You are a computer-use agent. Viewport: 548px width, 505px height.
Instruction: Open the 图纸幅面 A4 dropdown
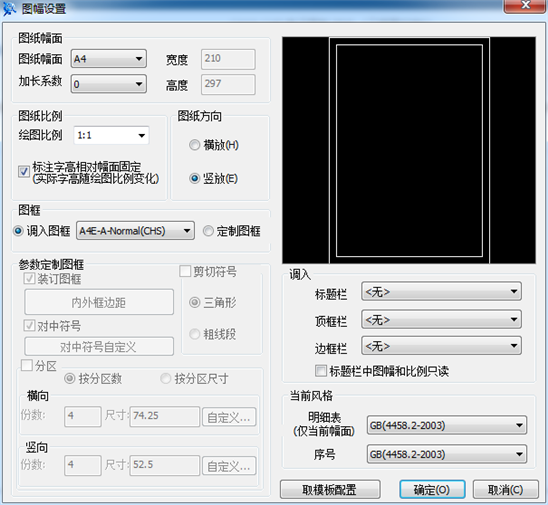pyautogui.click(x=109, y=59)
